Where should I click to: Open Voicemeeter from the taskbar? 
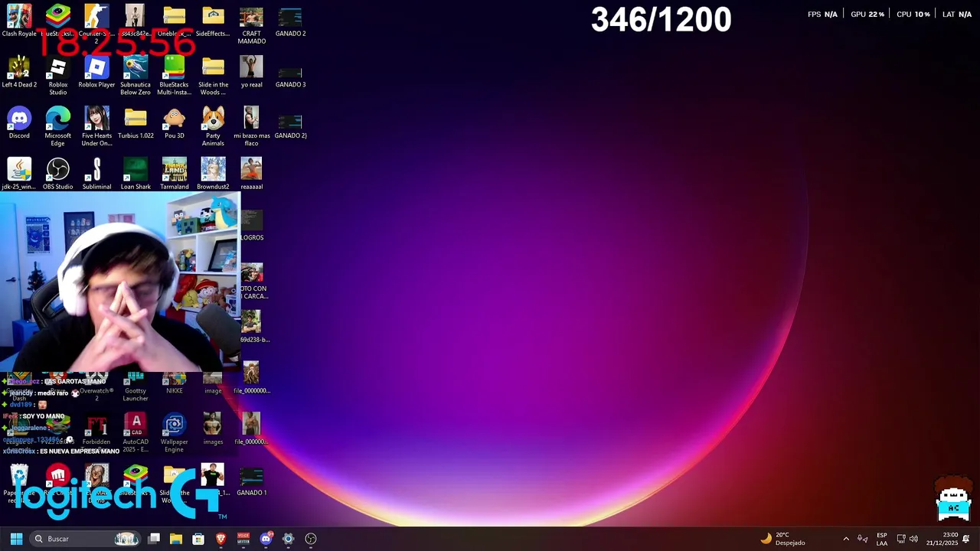pos(243,539)
